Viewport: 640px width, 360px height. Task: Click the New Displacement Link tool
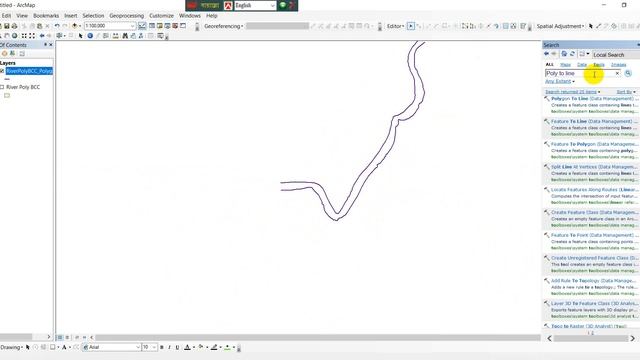coord(598,26)
